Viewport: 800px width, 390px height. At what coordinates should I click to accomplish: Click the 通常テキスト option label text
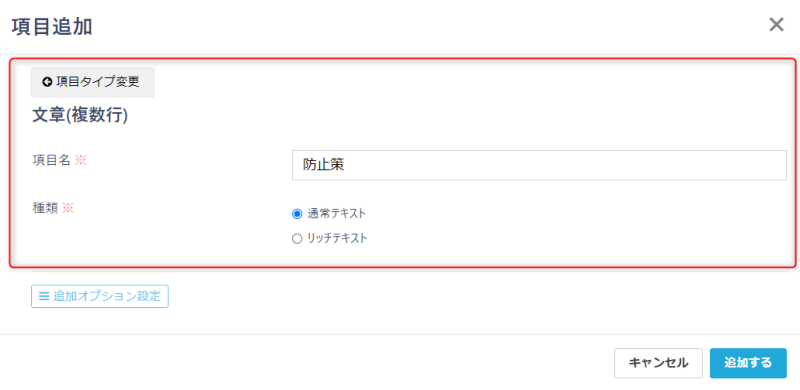pyautogui.click(x=336, y=214)
